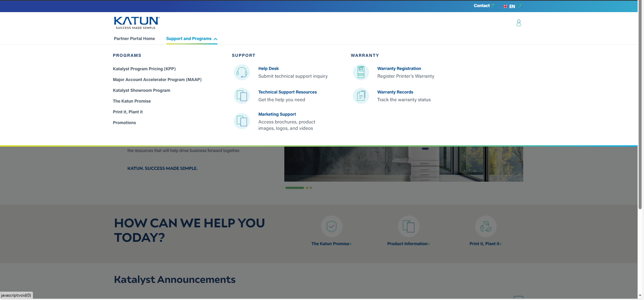Click the Katun logo
Image resolution: width=644 pixels, height=300 pixels.
pos(137,23)
